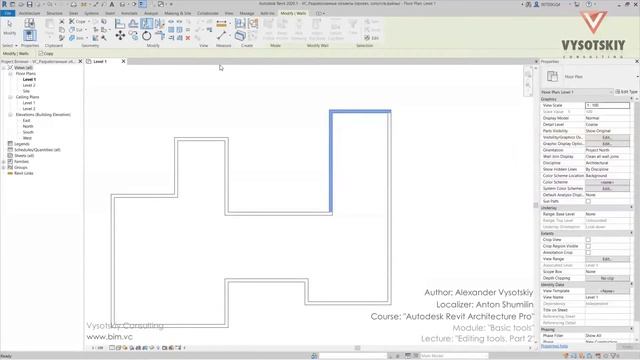Click the Properties help link
Screen dimensions: 640x360
554,346
